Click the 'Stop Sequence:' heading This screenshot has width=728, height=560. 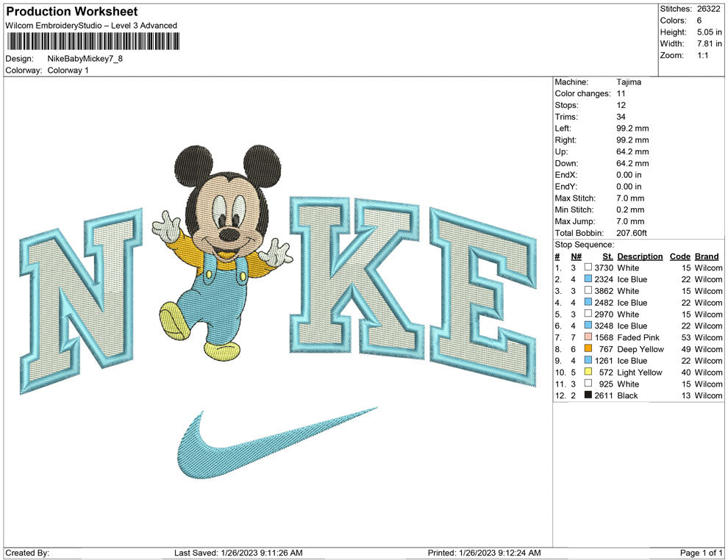tap(584, 245)
